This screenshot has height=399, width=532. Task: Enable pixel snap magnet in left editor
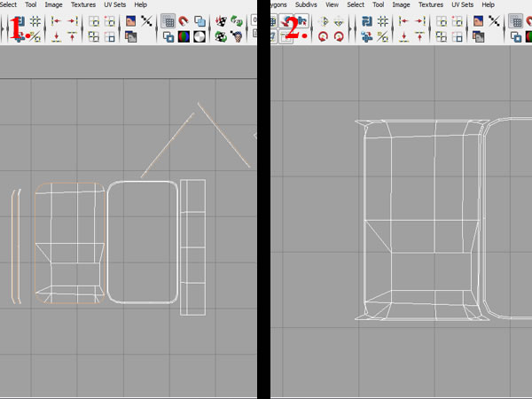click(184, 21)
